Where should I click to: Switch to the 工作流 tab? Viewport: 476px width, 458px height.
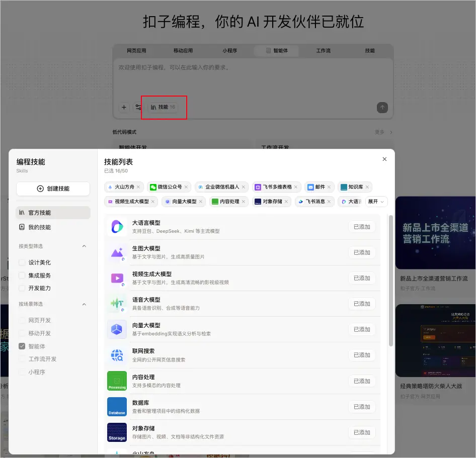coord(324,51)
